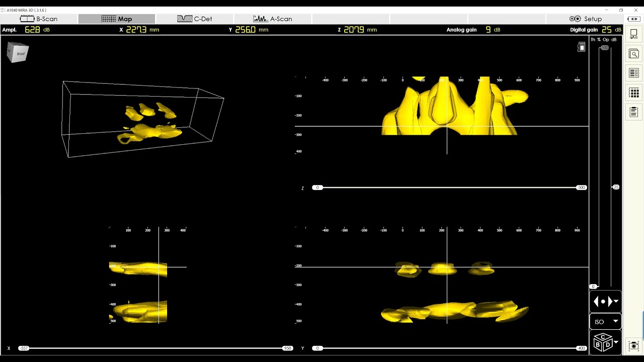The height and width of the screenshot is (362, 644).
Task: Open the display settings sidebar icon
Action: [634, 34]
